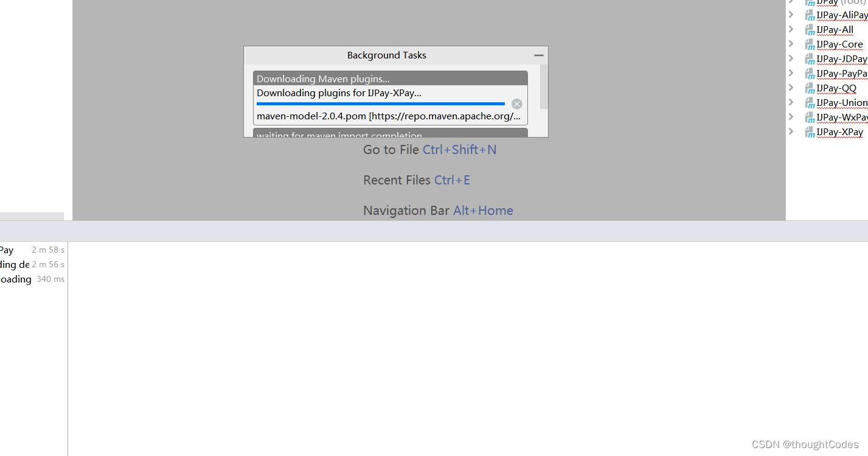Viewport: 868px width, 456px height.
Task: Click the maven-model-2.0.4.pom download status text
Action: tap(389, 116)
